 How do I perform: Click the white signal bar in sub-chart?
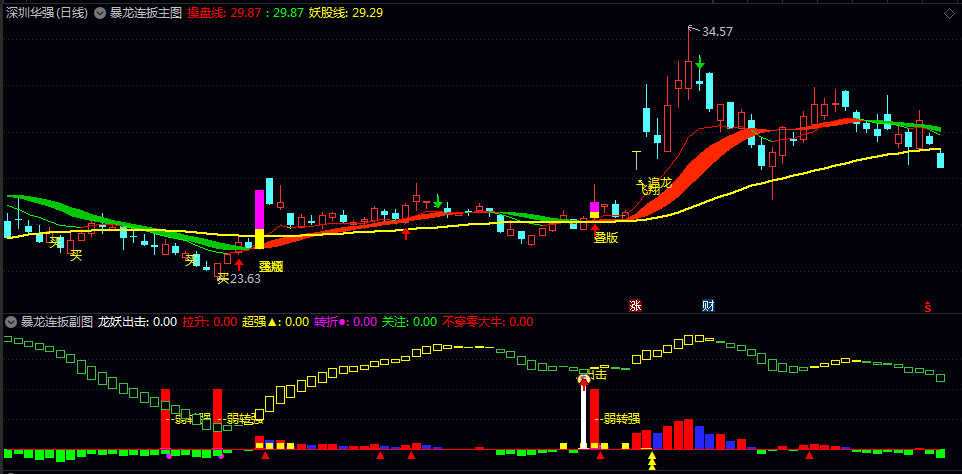pyautogui.click(x=583, y=416)
